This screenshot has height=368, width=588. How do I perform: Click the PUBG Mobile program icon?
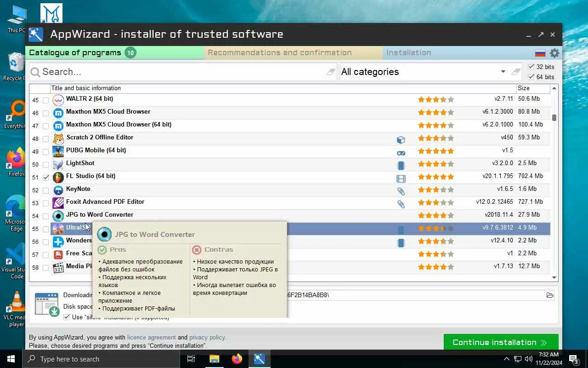point(58,151)
